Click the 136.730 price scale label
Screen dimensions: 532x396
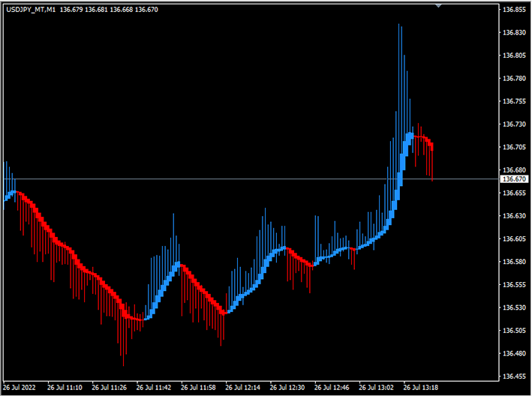click(x=514, y=124)
